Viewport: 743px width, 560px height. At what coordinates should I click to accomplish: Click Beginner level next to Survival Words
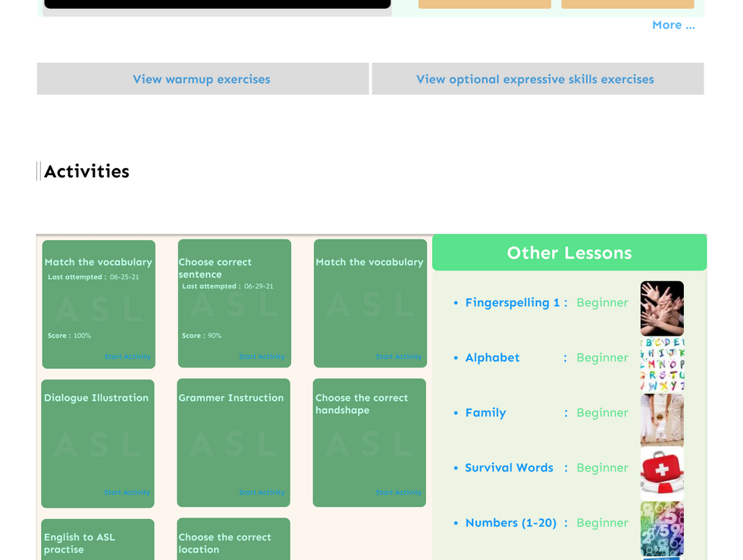coord(602,468)
